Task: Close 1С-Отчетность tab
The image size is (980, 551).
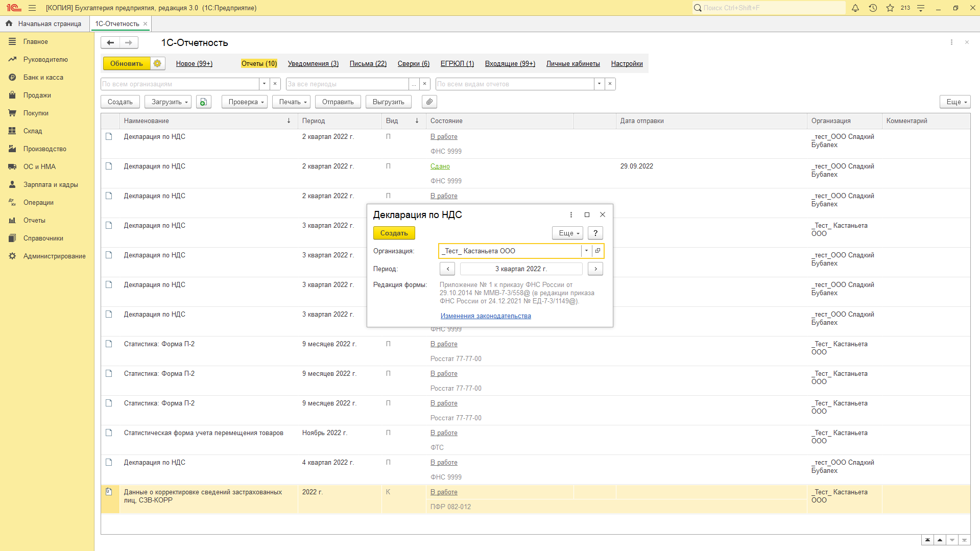Action: tap(145, 24)
